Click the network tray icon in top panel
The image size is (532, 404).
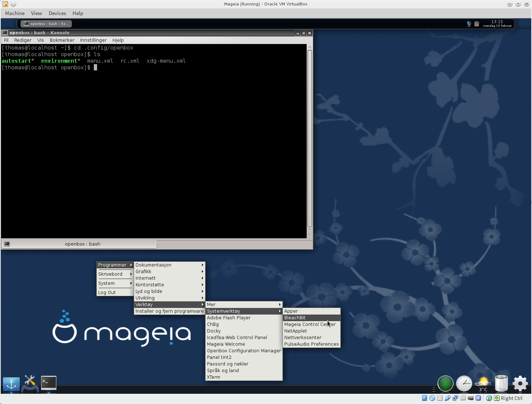469,24
